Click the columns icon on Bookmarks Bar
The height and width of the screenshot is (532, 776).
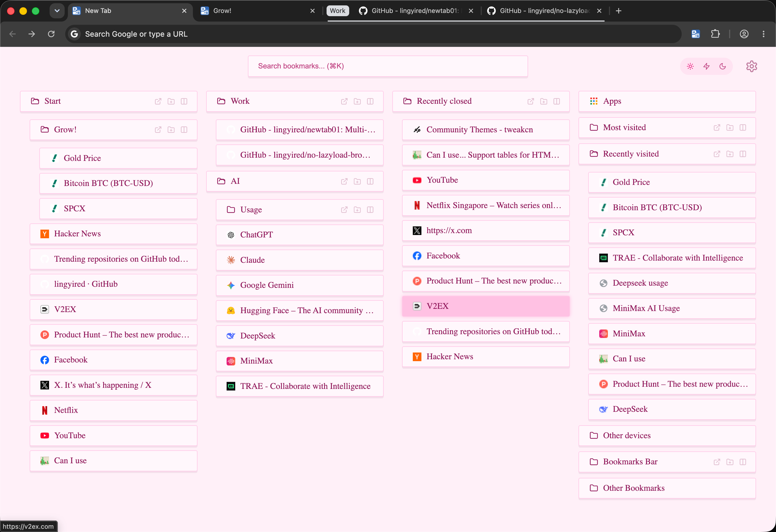[743, 462]
